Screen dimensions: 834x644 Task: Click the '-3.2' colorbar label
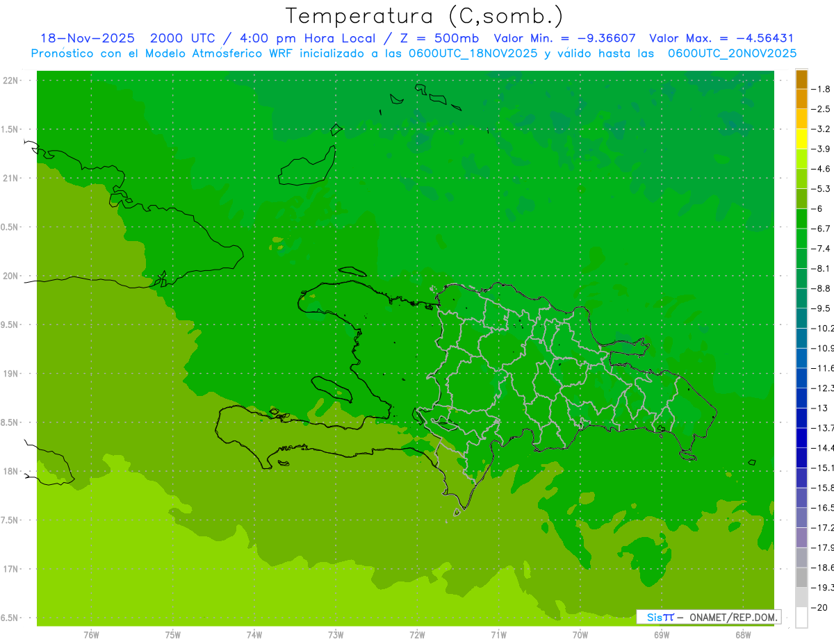(821, 129)
